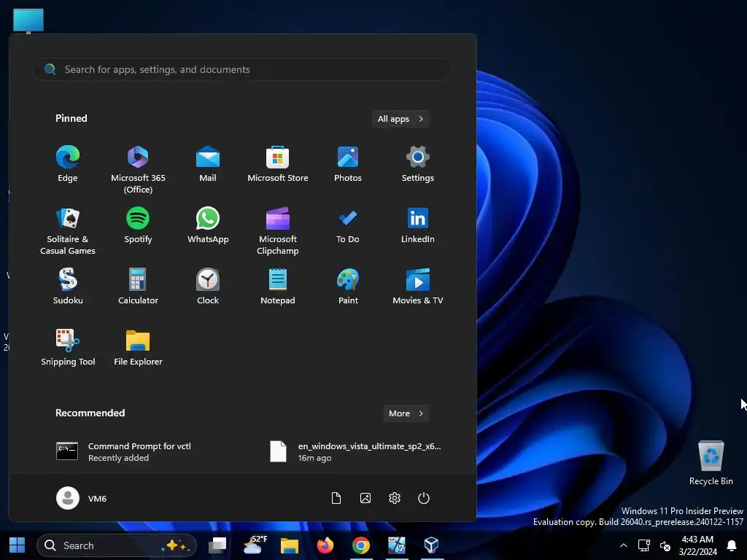Open LinkedIn from pinned apps

[x=418, y=226]
